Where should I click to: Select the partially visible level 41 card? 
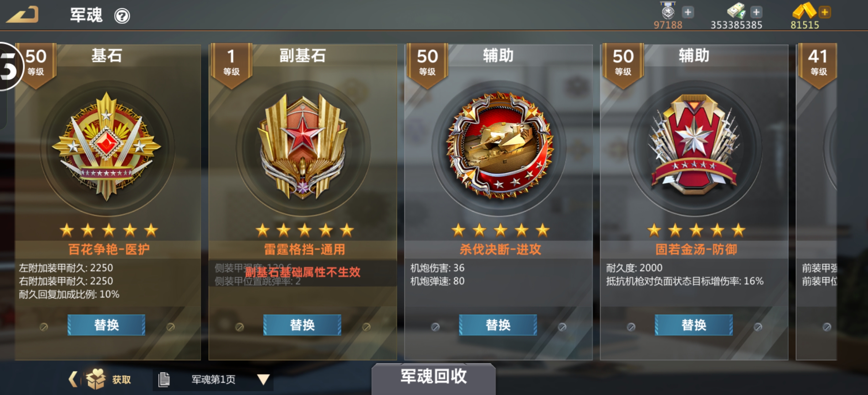click(816, 202)
